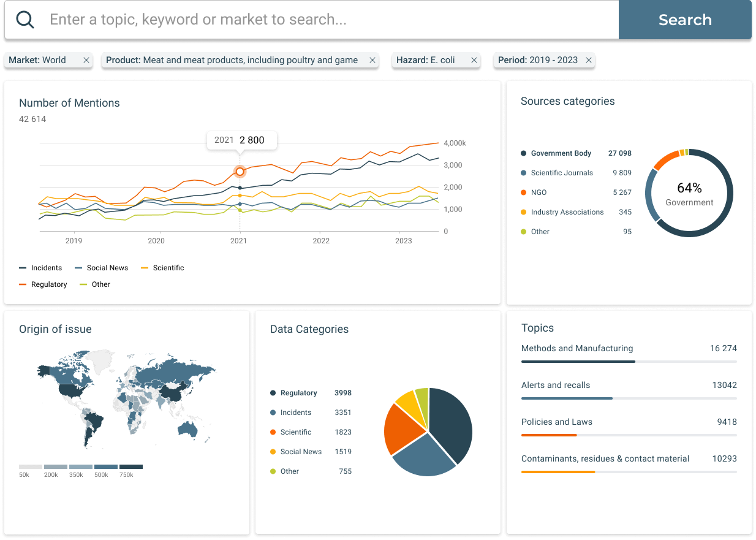The height and width of the screenshot is (540, 756).
Task: Select the 750k swatch on the map legend
Action: (x=130, y=466)
